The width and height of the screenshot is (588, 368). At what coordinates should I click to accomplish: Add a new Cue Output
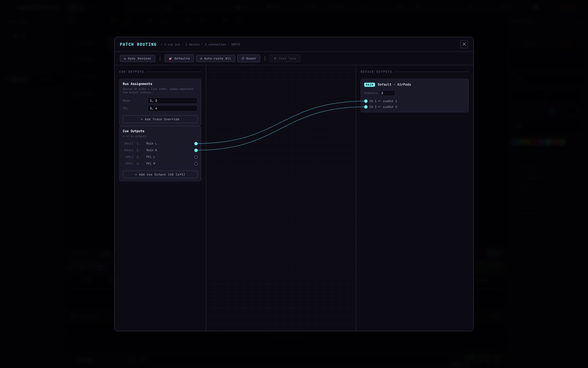coord(160,174)
